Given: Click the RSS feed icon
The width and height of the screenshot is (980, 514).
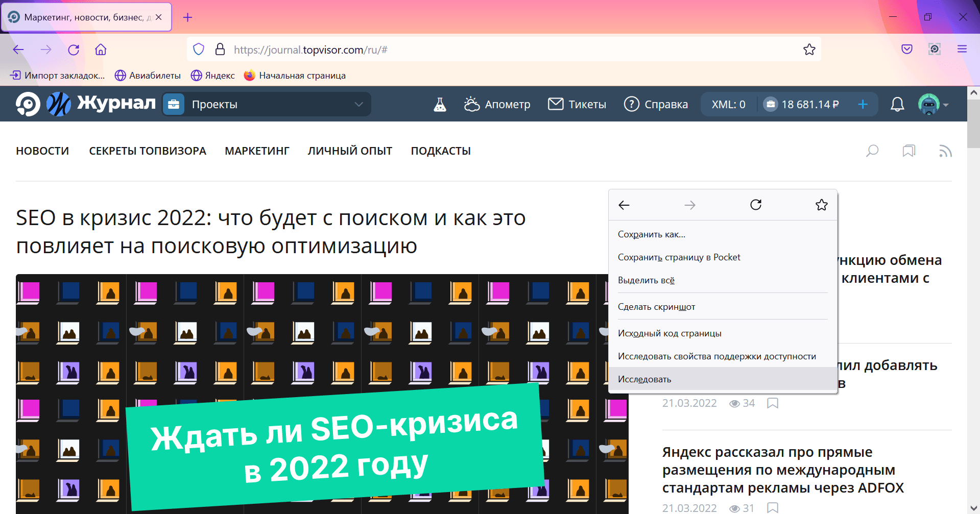Looking at the screenshot, I should [945, 151].
